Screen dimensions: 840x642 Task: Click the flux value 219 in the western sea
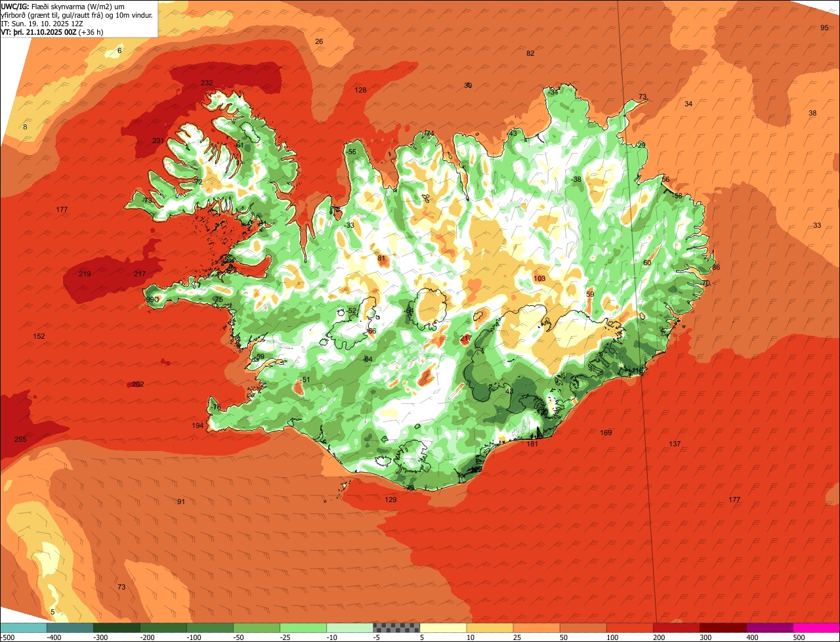[85, 274]
